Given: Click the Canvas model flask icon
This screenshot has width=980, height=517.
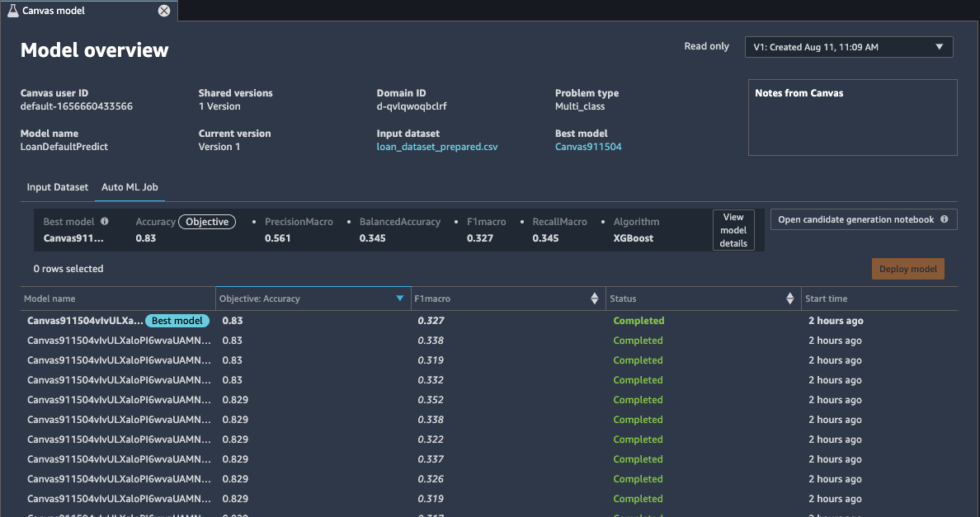Looking at the screenshot, I should [x=13, y=11].
